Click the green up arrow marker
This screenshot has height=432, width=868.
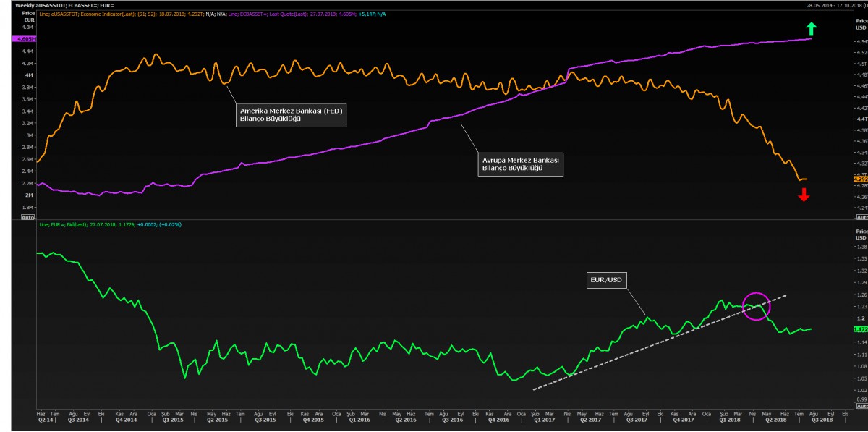click(812, 29)
